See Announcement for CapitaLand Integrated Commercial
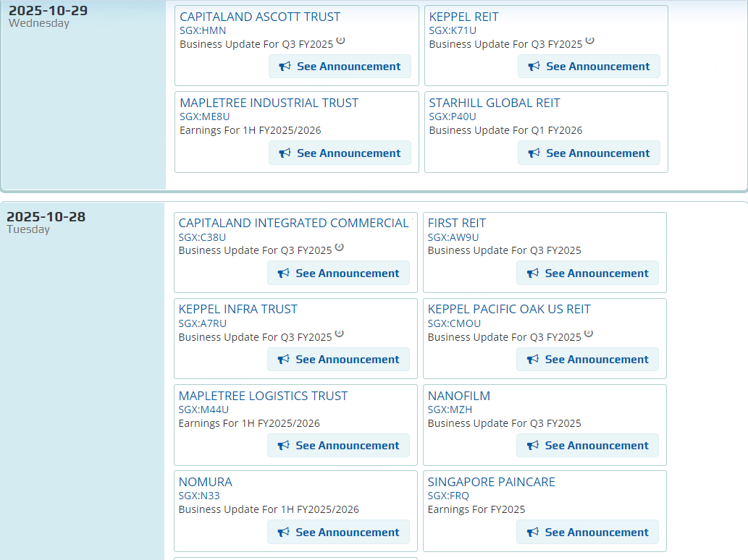 click(x=338, y=273)
